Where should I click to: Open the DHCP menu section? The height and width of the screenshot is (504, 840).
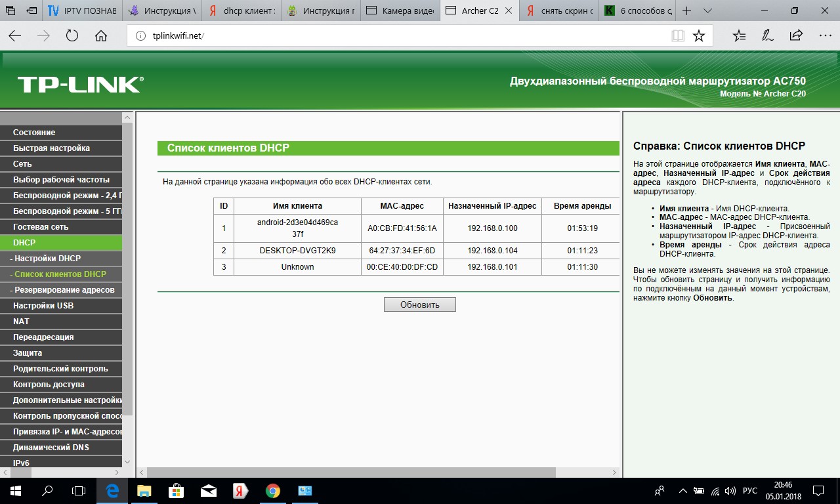61,243
